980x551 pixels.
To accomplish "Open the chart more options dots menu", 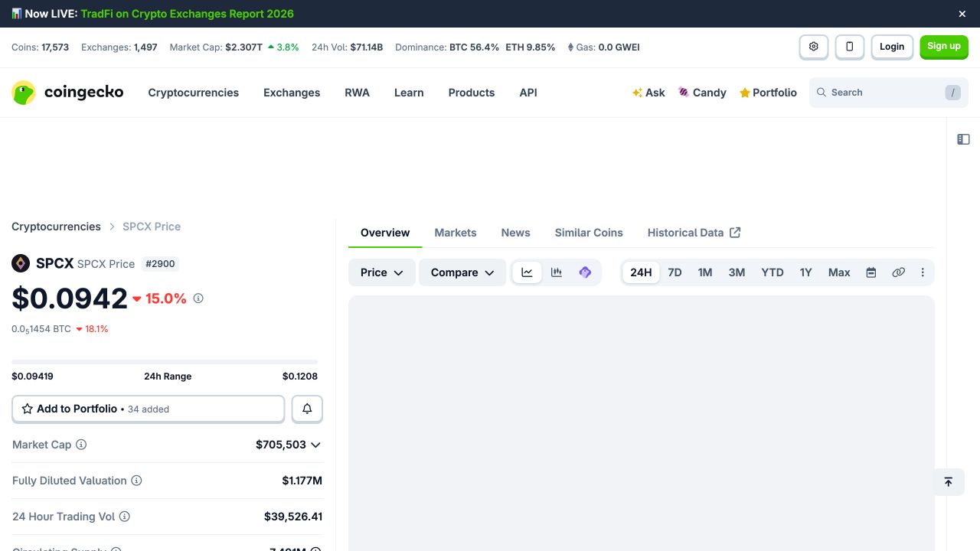I will pyautogui.click(x=923, y=272).
